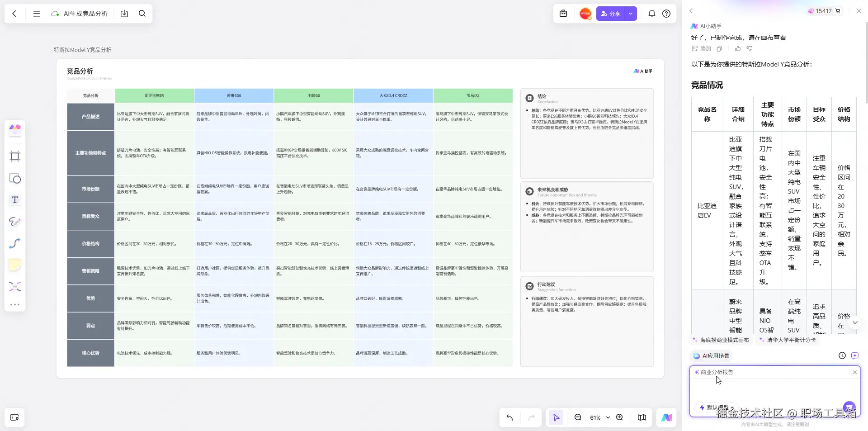The width and height of the screenshot is (868, 431).
Task: Redo the action
Action: click(x=531, y=417)
